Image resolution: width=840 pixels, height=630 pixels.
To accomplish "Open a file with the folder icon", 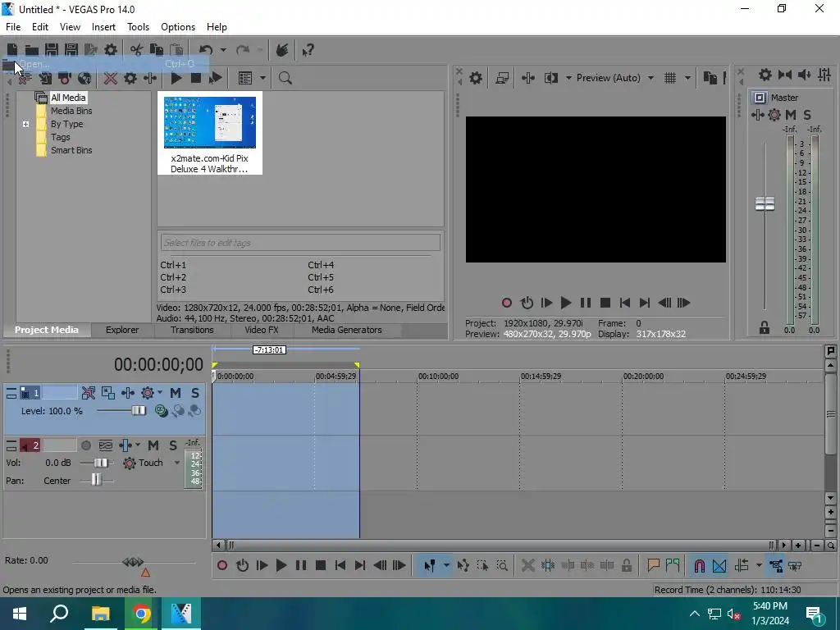I will (x=32, y=50).
